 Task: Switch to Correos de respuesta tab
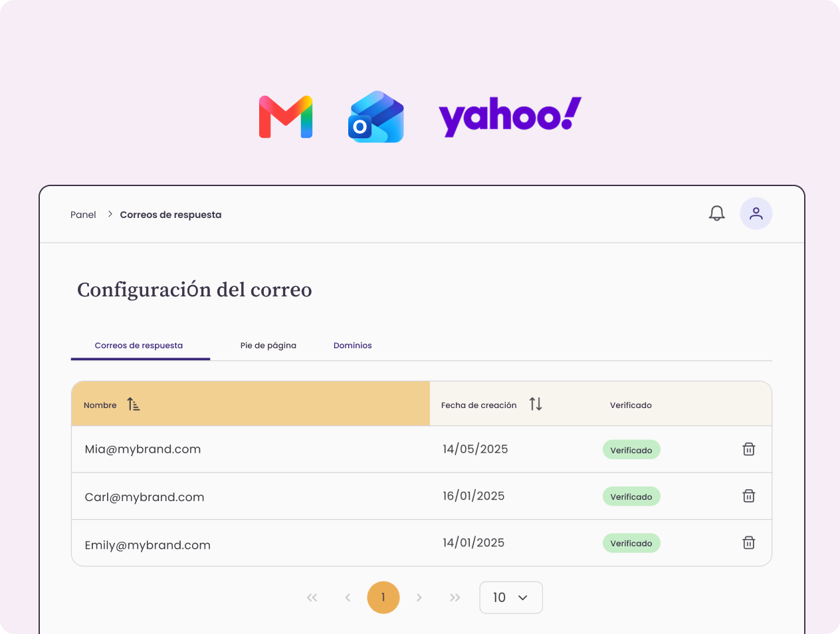139,346
